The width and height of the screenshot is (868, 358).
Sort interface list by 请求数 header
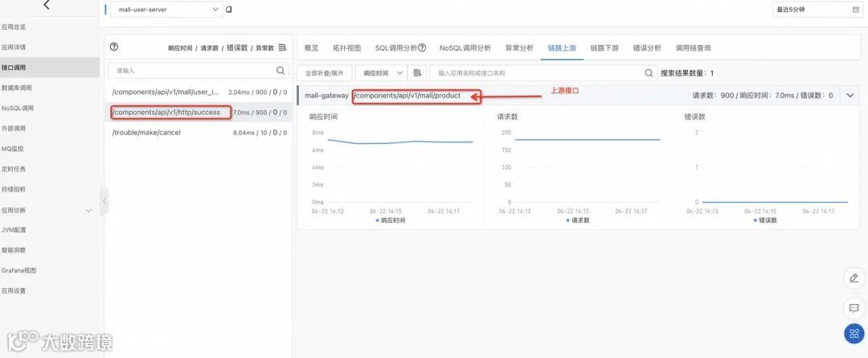(x=209, y=48)
